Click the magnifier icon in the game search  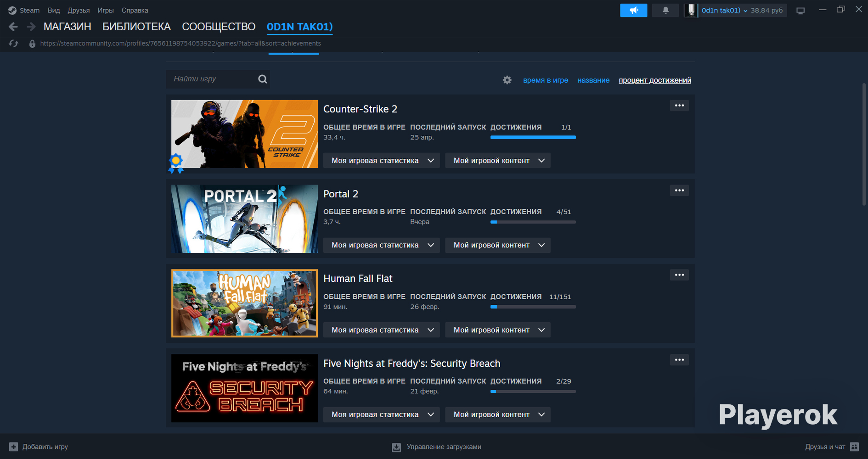(x=263, y=79)
